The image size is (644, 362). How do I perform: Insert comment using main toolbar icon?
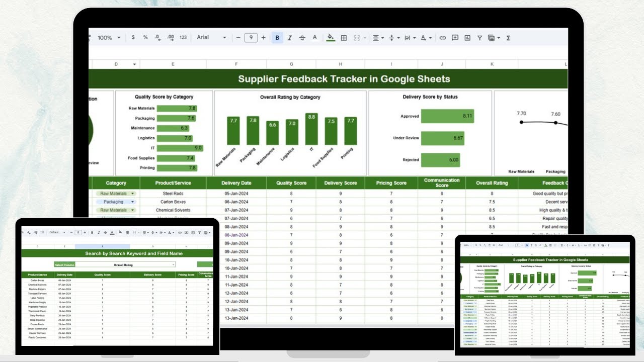455,38
